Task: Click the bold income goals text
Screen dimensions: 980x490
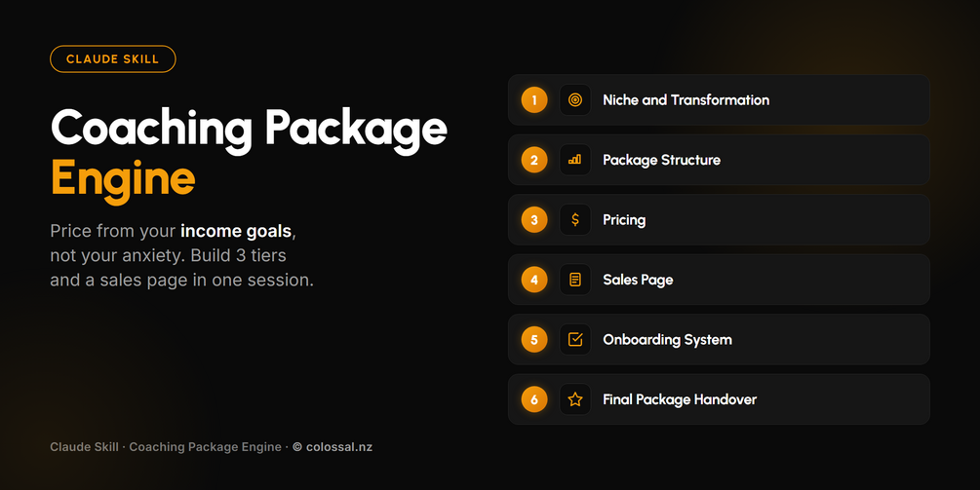Action: coord(236,232)
